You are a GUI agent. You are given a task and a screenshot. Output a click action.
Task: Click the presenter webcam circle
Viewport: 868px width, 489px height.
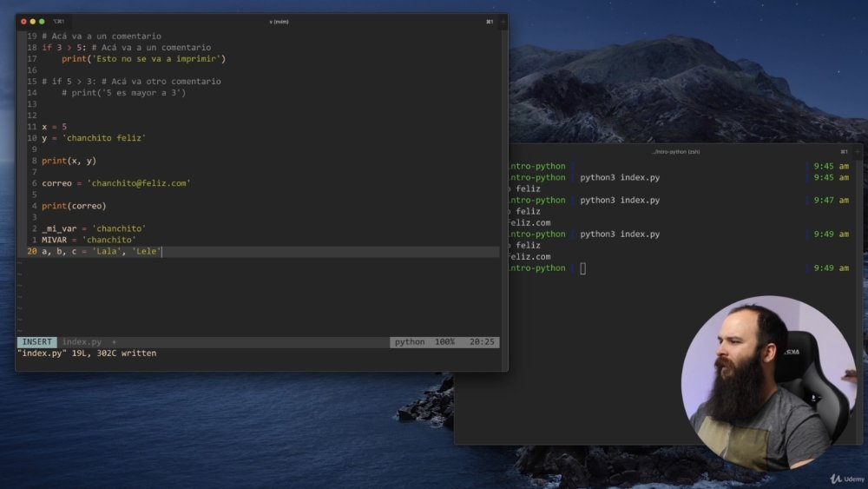click(769, 383)
